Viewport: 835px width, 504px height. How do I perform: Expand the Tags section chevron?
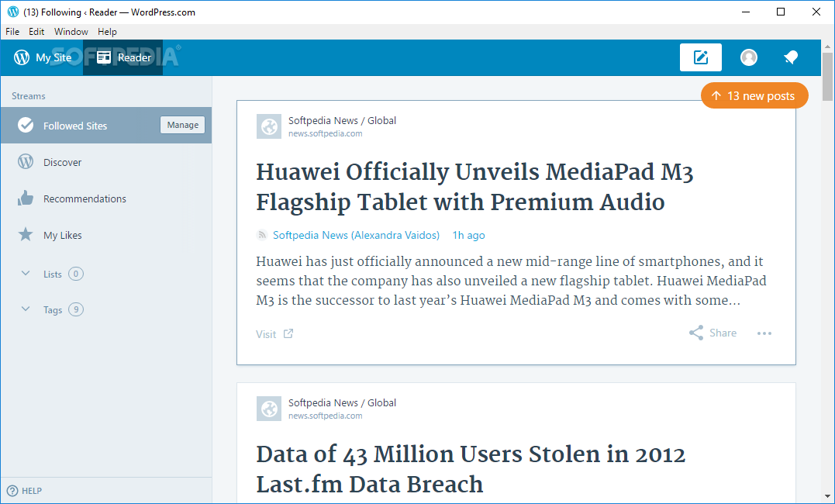click(26, 309)
